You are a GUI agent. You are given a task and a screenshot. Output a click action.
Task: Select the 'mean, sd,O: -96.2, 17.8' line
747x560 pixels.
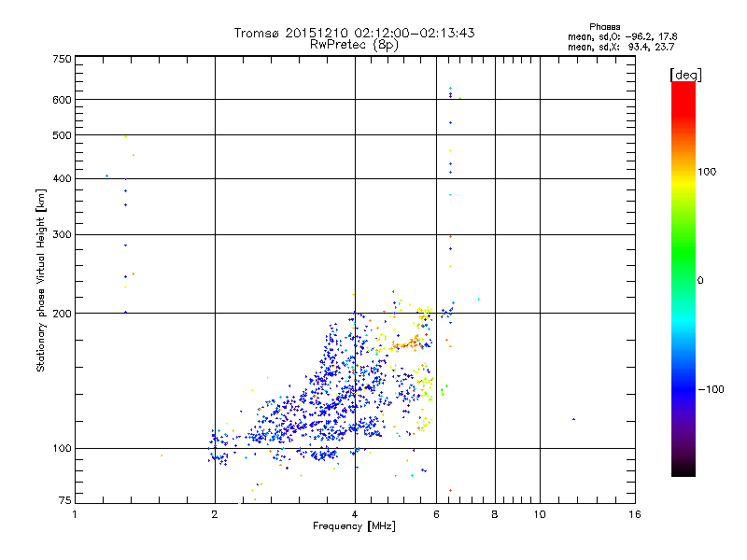pyautogui.click(x=622, y=36)
